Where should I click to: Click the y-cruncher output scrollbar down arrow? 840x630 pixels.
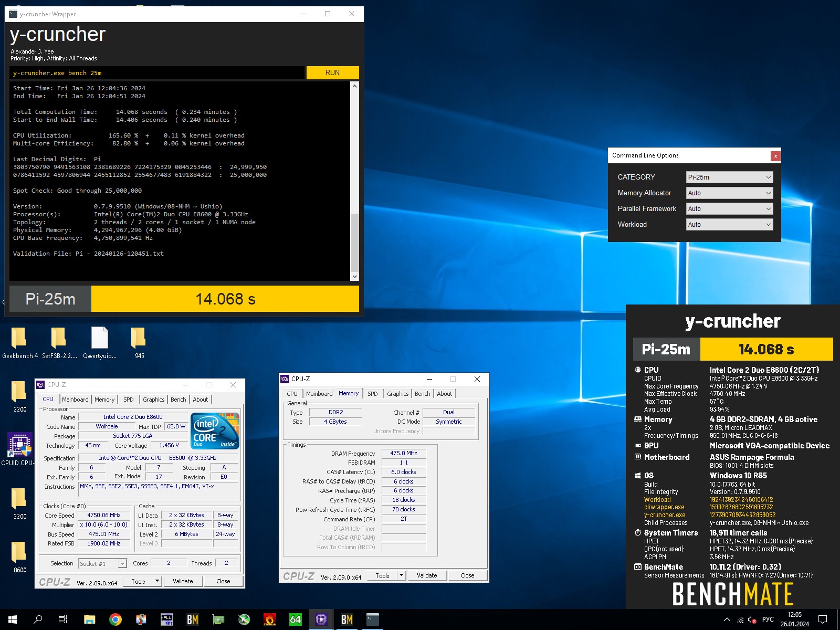pyautogui.click(x=354, y=277)
